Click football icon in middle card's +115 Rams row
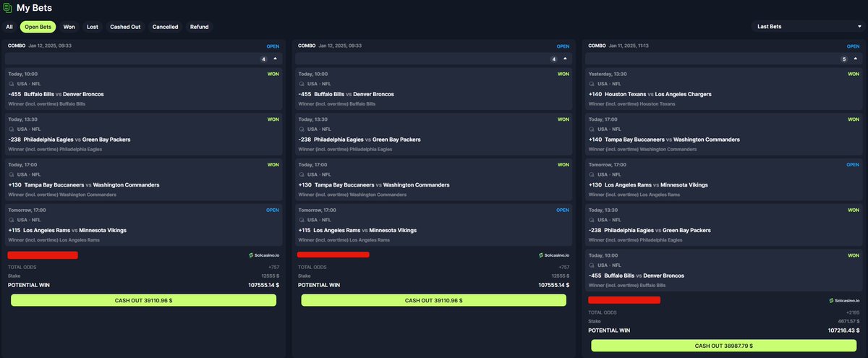Screen dimensions: 868x358 click(302, 220)
